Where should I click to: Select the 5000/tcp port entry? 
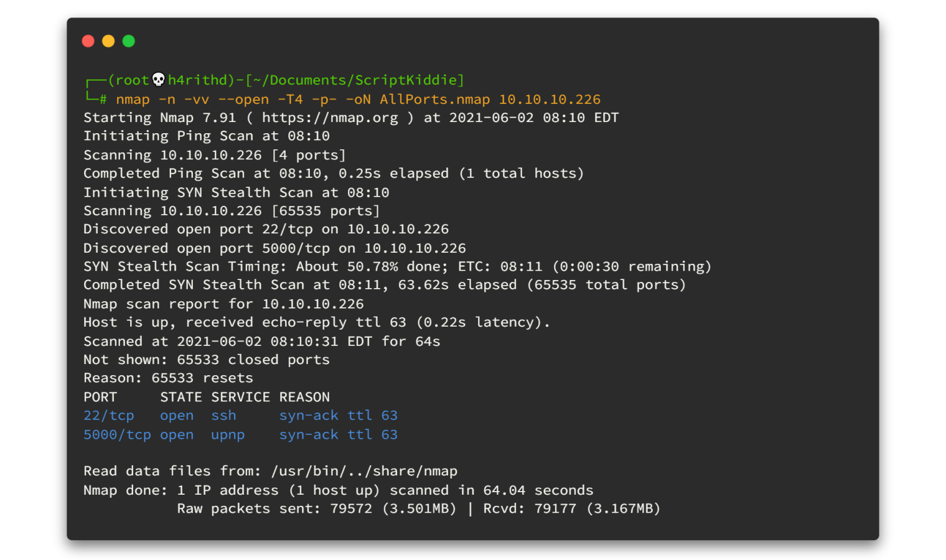click(117, 435)
